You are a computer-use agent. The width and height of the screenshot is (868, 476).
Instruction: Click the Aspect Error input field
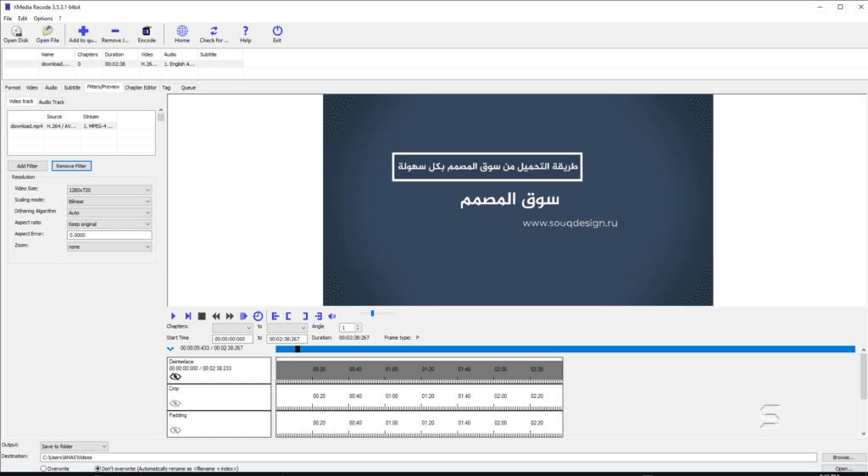(x=109, y=235)
